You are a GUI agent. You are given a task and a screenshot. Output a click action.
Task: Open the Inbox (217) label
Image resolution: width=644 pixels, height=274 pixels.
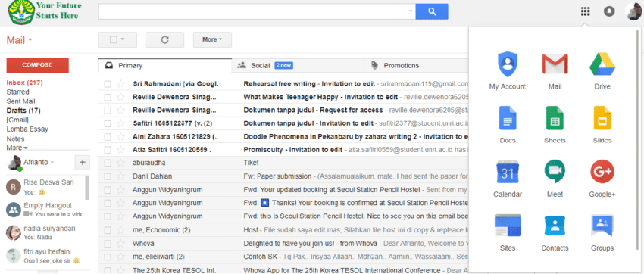tap(25, 83)
